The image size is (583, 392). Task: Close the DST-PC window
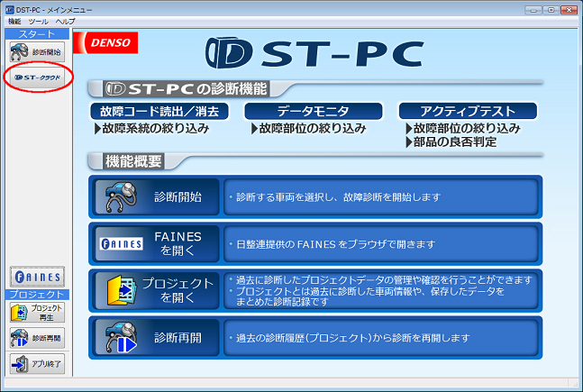pos(569,10)
